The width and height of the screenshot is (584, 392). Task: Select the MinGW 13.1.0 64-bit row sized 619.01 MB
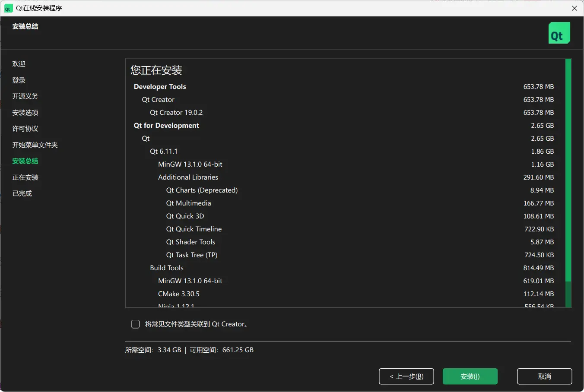click(x=344, y=281)
